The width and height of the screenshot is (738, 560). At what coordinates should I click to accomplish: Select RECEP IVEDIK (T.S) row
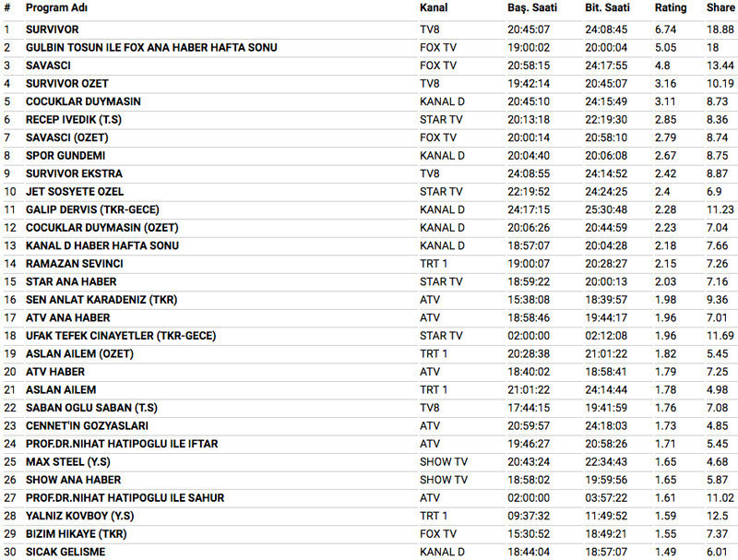(74, 120)
